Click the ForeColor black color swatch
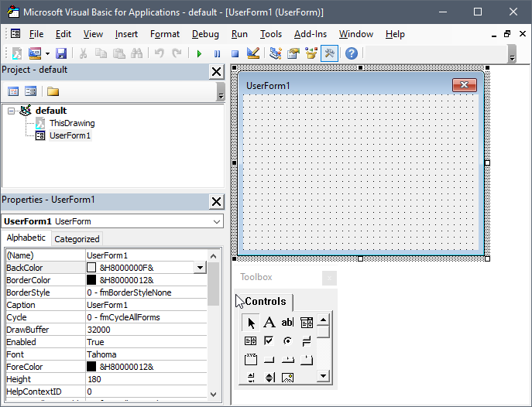 click(x=91, y=367)
